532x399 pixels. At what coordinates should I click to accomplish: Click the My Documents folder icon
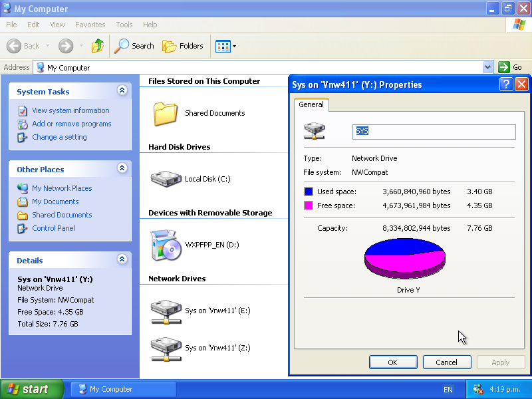23,201
